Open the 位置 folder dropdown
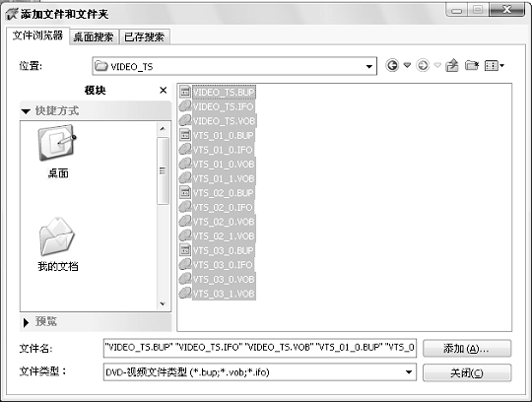 (368, 66)
